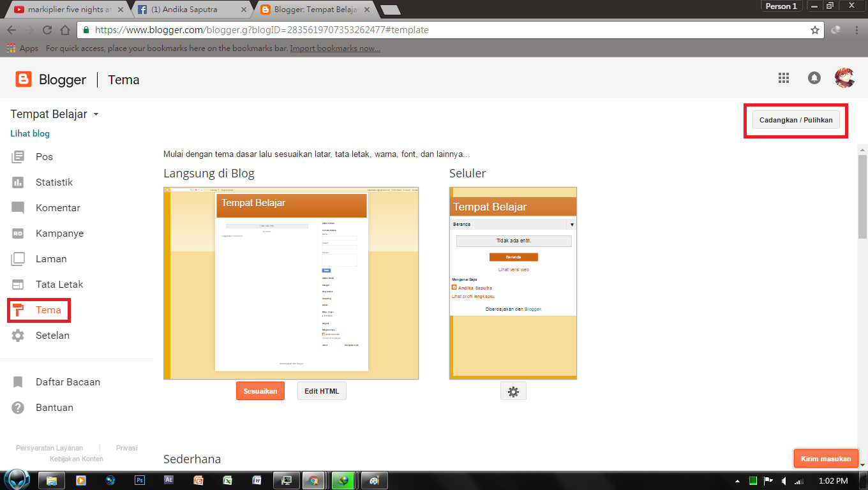Click the taskbar clock showing 1:02 PM

click(832, 480)
